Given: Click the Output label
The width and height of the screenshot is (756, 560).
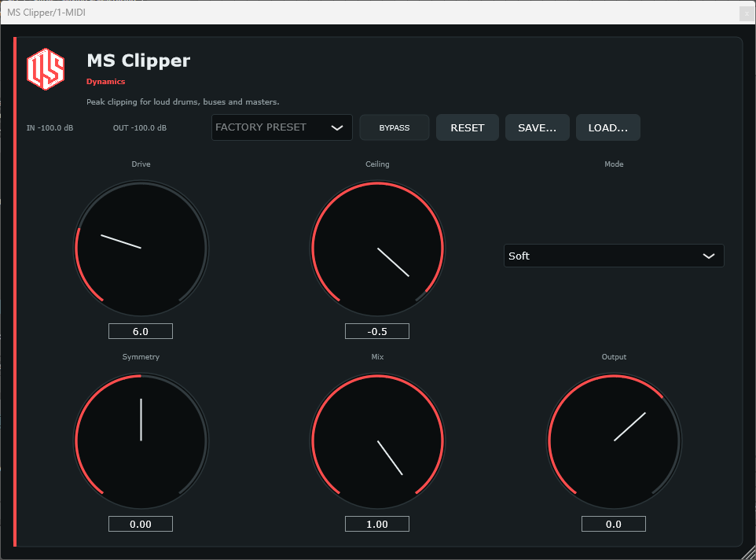Looking at the screenshot, I should [x=614, y=357].
